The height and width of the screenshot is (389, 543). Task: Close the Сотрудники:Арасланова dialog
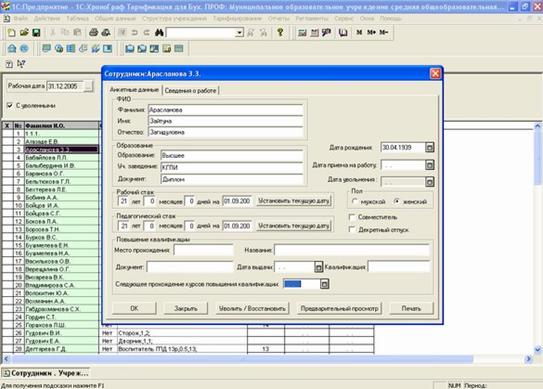(435, 73)
